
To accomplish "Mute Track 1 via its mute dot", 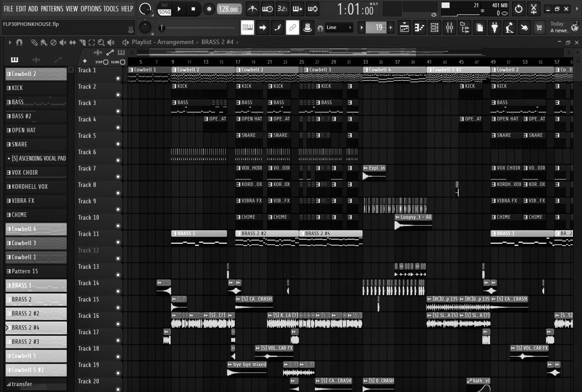I will point(118,78).
